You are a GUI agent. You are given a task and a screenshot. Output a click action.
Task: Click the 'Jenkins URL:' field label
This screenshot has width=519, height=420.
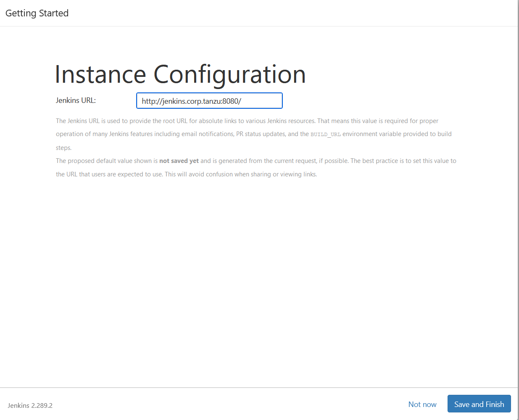point(76,100)
